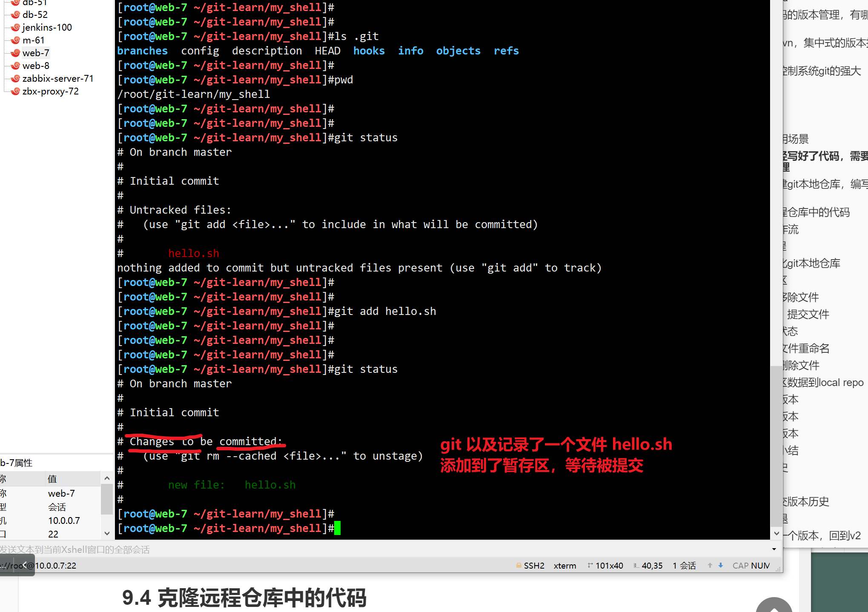Open the xterm terminal type selector

(x=565, y=565)
